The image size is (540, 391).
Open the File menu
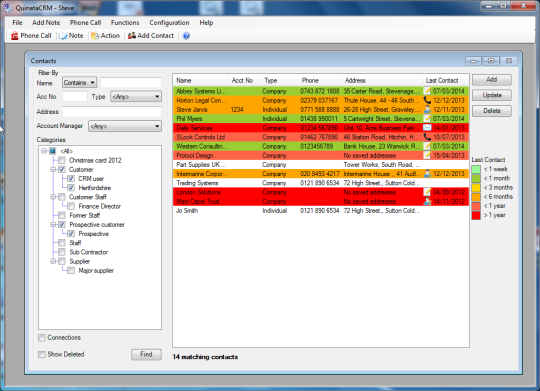click(x=17, y=22)
